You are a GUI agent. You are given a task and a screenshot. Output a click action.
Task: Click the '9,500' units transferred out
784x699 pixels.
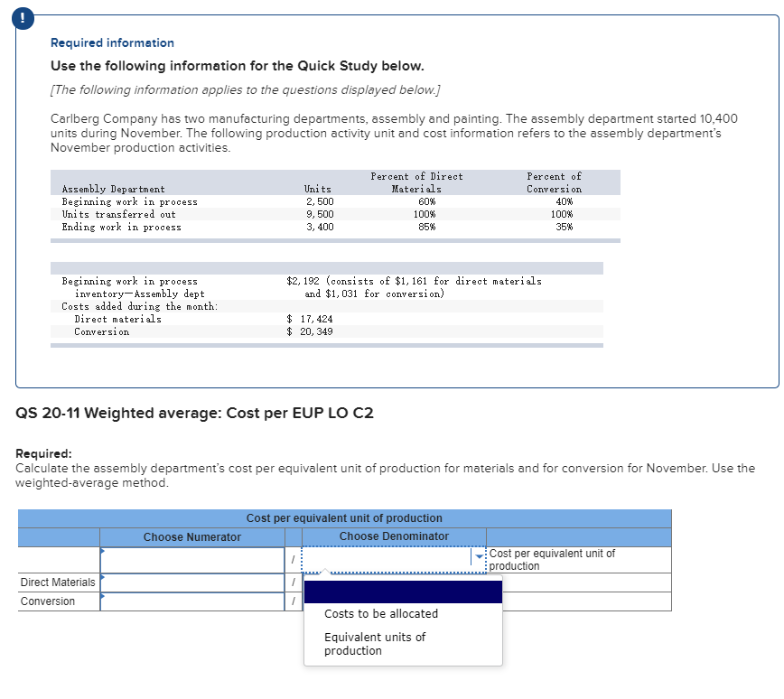pos(320,214)
